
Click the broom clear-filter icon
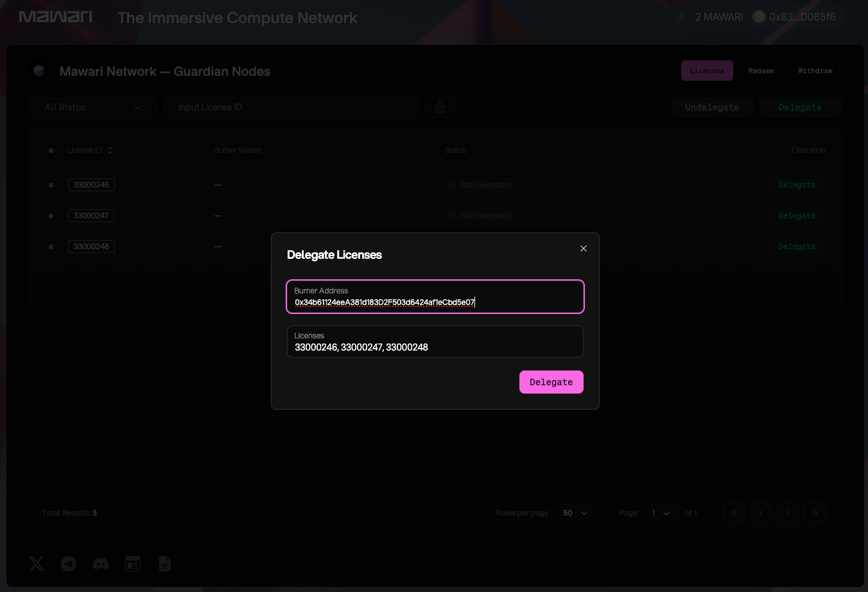pyautogui.click(x=440, y=107)
